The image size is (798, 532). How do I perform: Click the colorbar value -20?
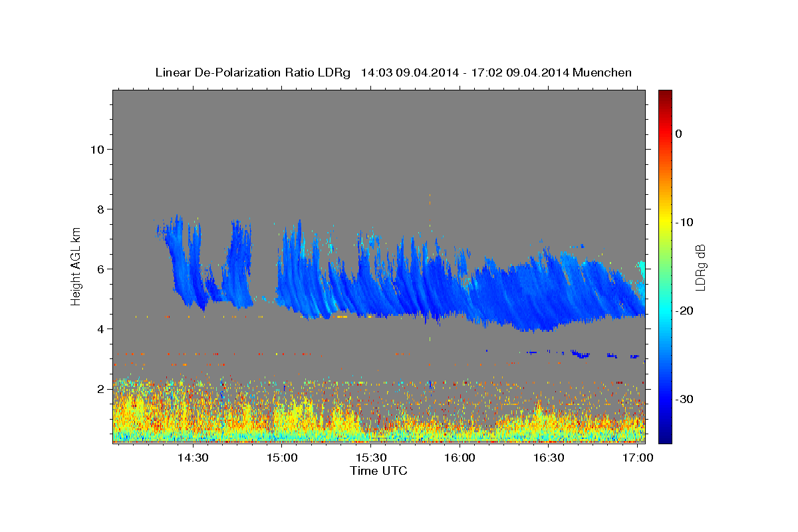point(684,311)
